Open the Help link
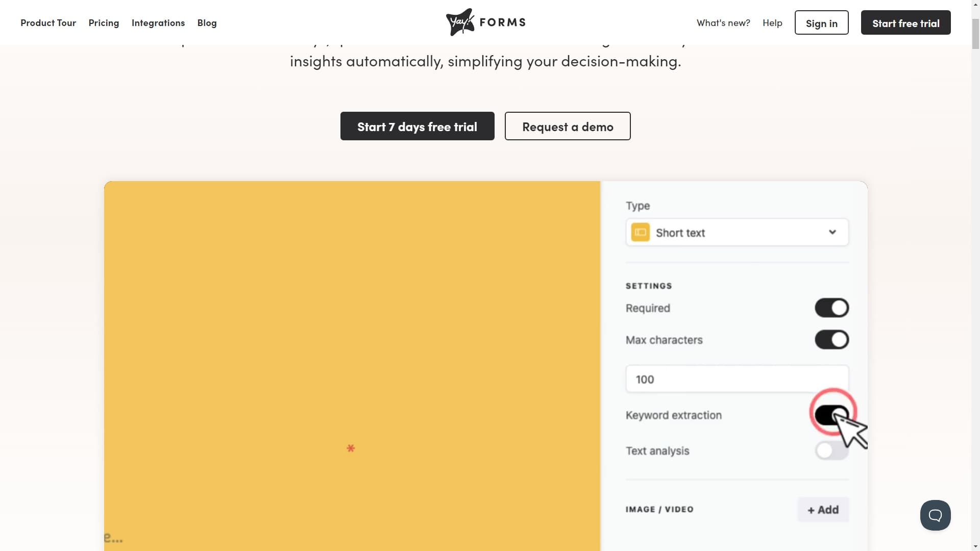The image size is (980, 551). point(772,23)
